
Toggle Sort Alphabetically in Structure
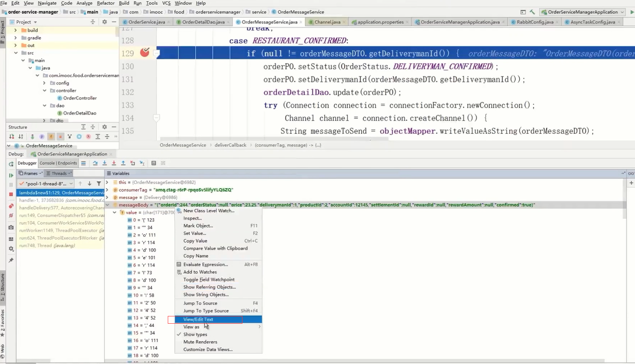[x=21, y=137]
